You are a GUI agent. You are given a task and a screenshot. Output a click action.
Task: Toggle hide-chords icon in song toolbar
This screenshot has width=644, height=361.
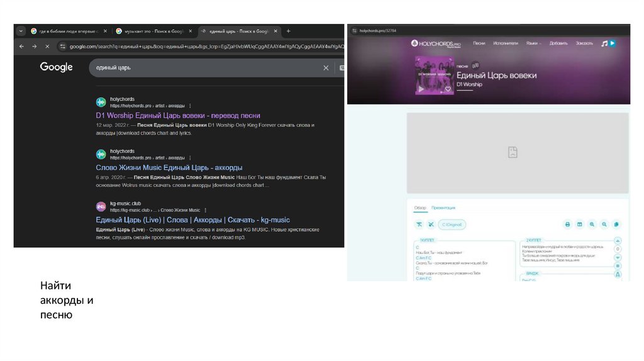[419, 225]
